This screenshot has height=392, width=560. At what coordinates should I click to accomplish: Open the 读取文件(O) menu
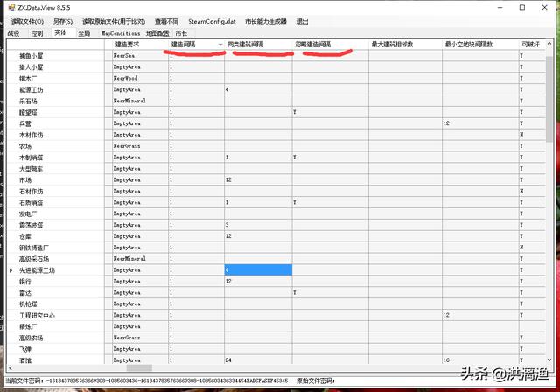[27, 21]
